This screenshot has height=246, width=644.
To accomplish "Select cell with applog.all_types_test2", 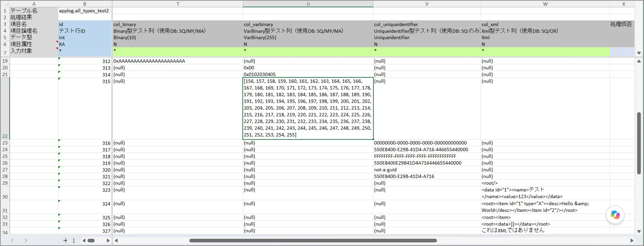I will [85, 11].
